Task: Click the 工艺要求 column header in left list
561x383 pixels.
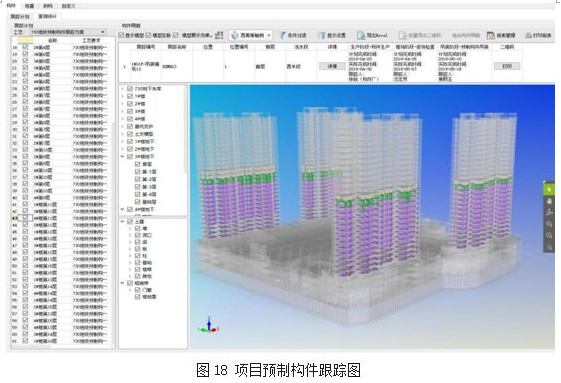Action: (91, 40)
